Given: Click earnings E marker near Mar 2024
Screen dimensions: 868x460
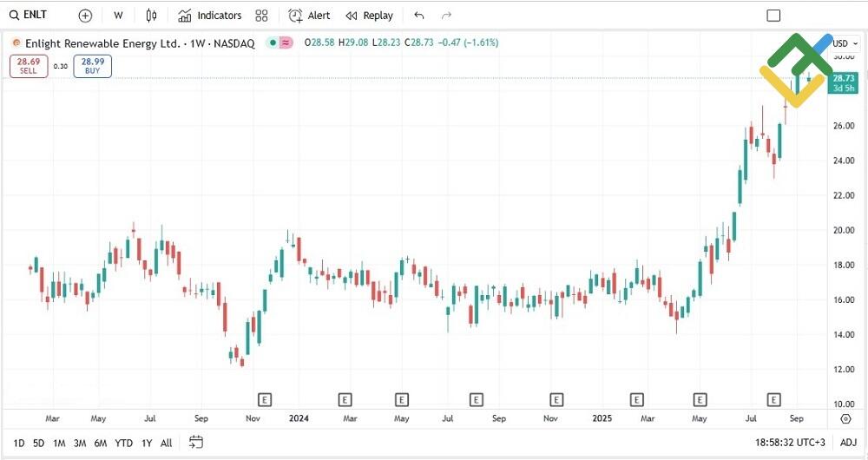Looking at the screenshot, I should (x=345, y=399).
